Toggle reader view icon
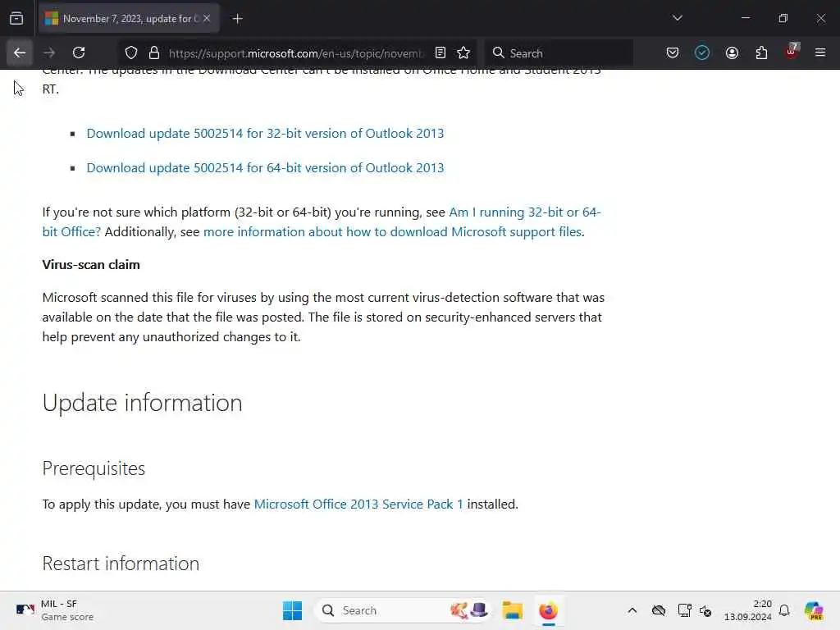Viewport: 840px width, 630px height. [441, 52]
